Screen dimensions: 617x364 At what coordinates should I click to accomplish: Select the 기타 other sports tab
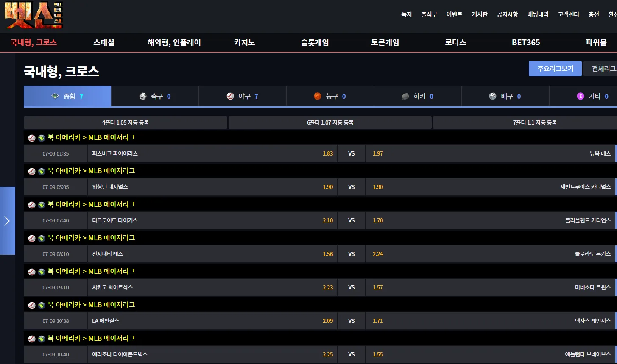pos(583,96)
